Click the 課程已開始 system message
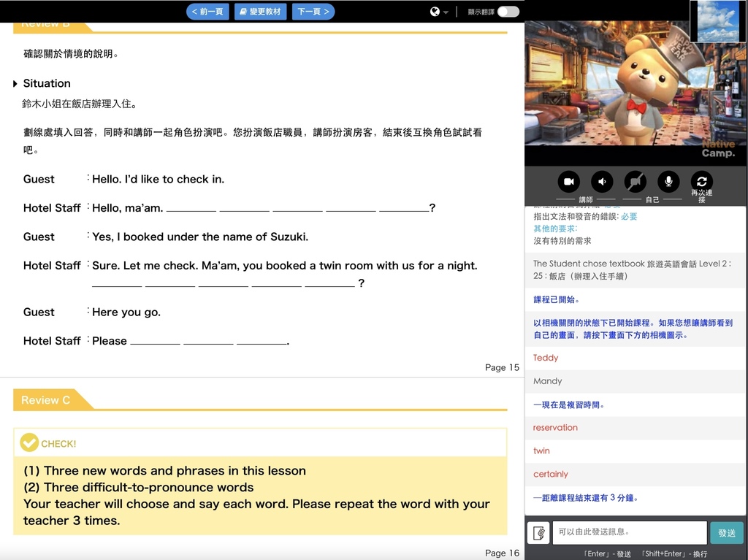 pos(556,299)
